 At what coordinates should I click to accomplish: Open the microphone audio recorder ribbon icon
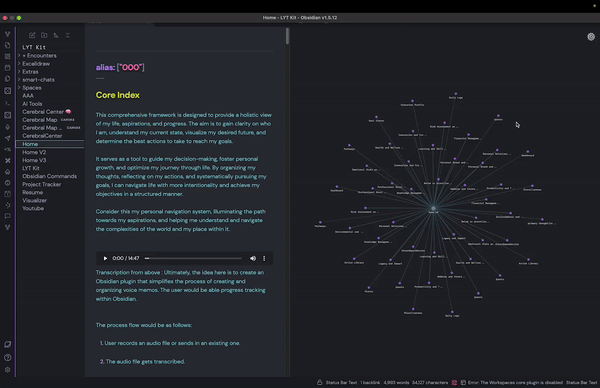click(x=8, y=127)
